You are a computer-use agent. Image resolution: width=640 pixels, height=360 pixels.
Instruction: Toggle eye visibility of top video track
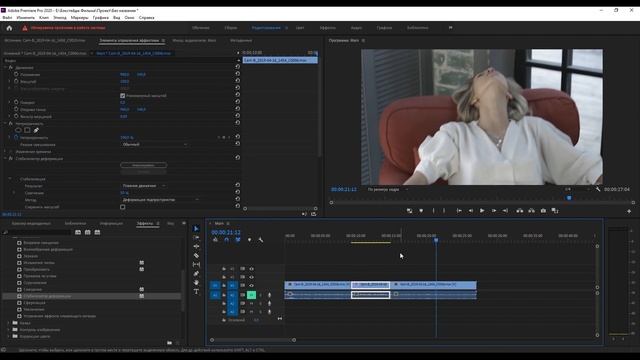point(251,269)
